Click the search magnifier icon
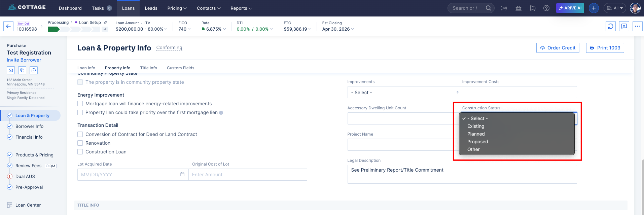644x215 pixels. [x=488, y=8]
